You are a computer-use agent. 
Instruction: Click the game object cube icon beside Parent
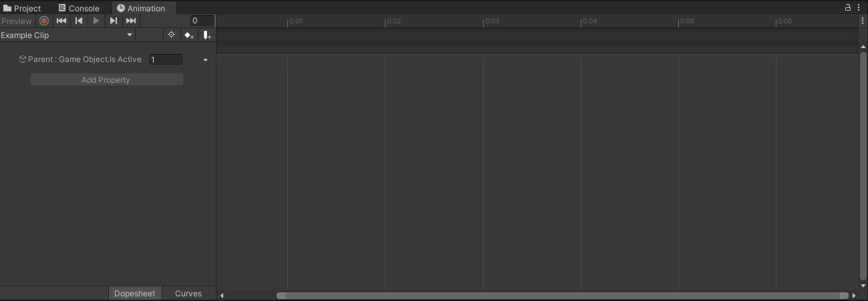(x=23, y=59)
